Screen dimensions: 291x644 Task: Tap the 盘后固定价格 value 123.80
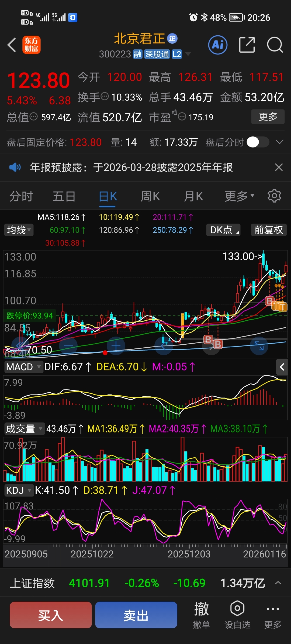(86, 142)
